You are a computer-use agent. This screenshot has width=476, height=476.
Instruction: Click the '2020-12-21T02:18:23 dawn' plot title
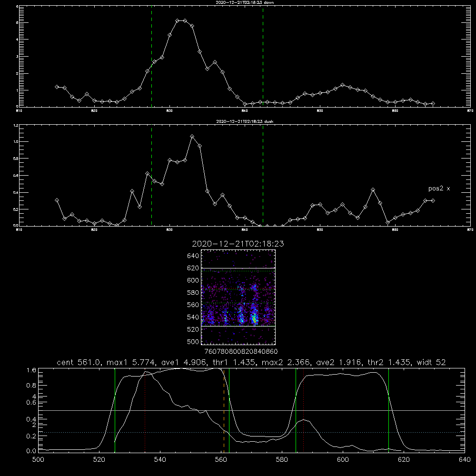245,2
